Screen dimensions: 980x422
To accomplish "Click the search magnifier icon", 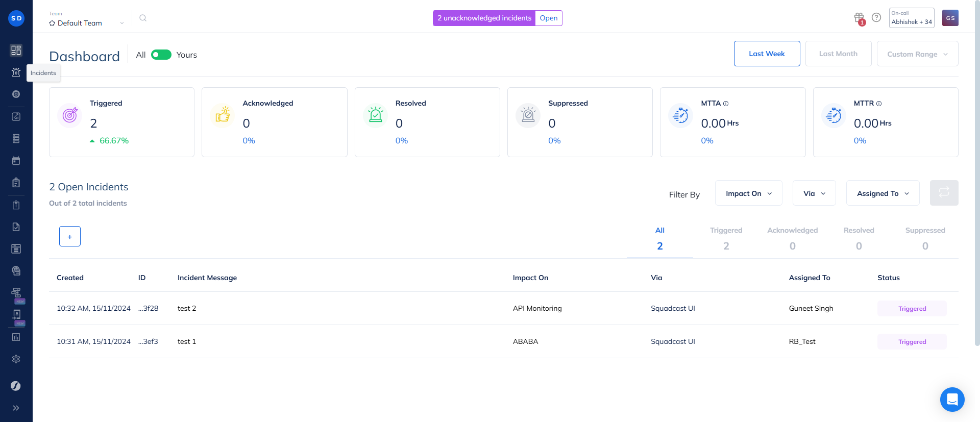I will pos(143,18).
